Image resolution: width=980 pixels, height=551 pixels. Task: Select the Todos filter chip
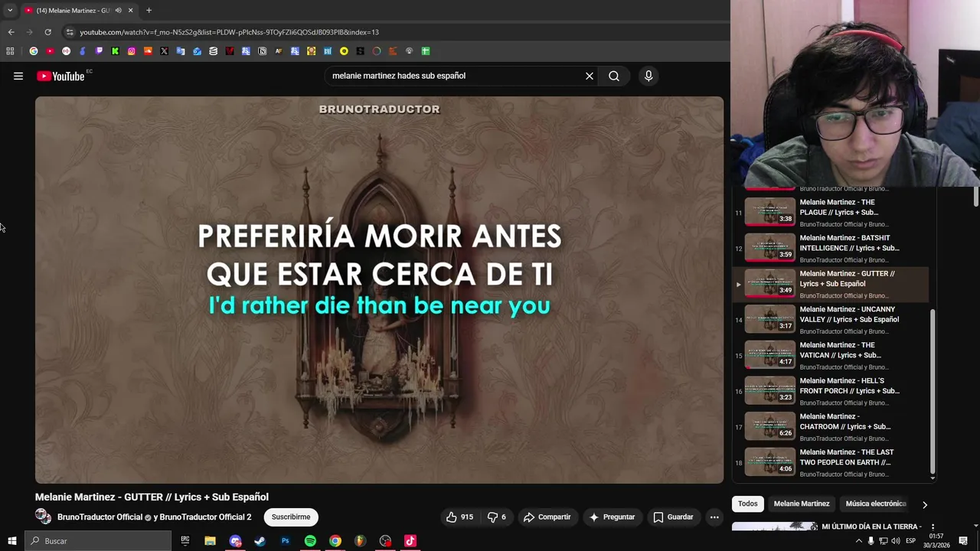tap(748, 504)
